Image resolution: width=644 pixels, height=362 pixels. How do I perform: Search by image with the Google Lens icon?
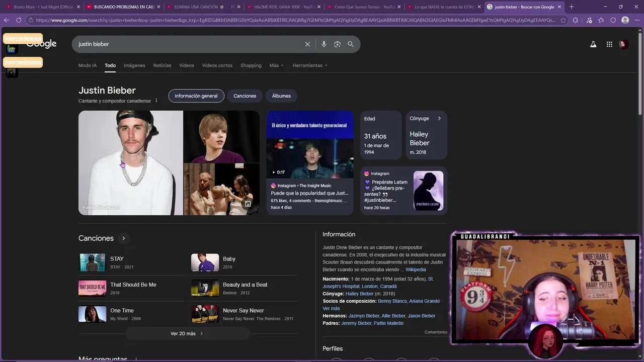tap(337, 44)
